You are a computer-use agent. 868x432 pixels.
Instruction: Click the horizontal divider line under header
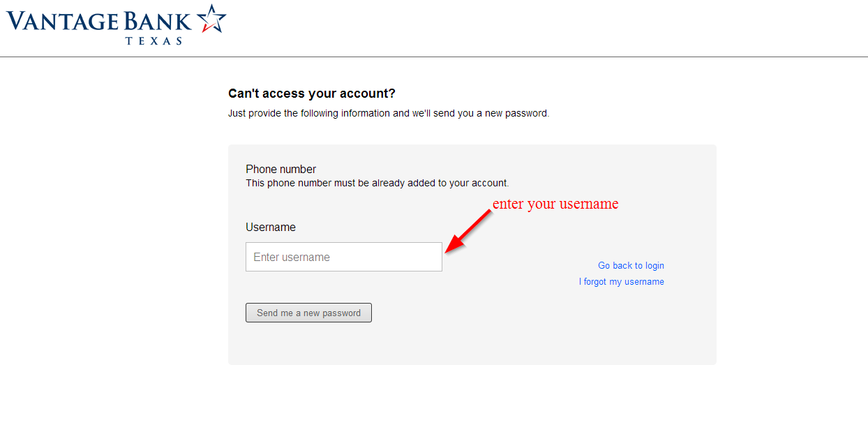tap(434, 57)
